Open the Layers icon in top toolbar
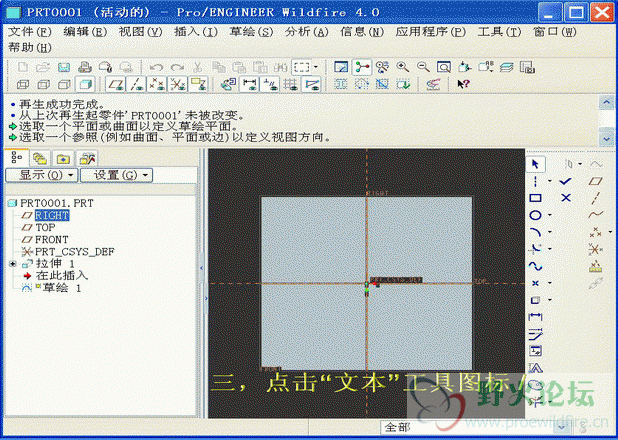618x440 pixels. click(x=506, y=67)
